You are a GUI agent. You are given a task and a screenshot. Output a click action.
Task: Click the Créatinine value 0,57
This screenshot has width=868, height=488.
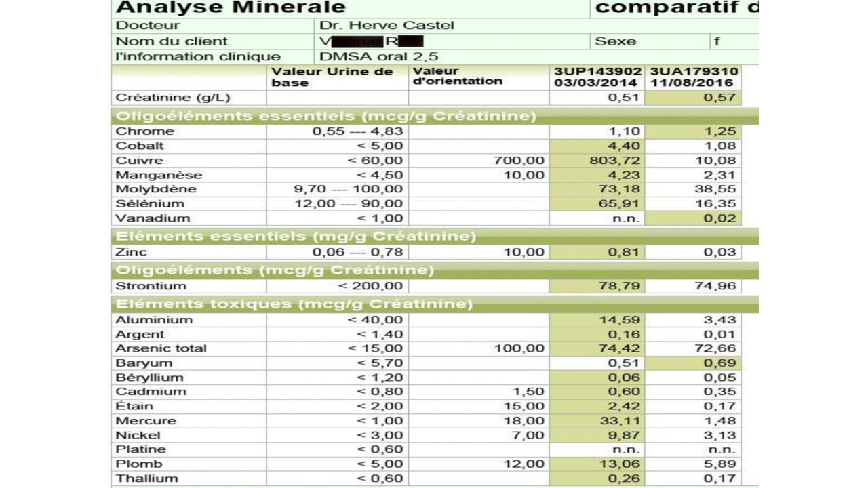tap(719, 98)
